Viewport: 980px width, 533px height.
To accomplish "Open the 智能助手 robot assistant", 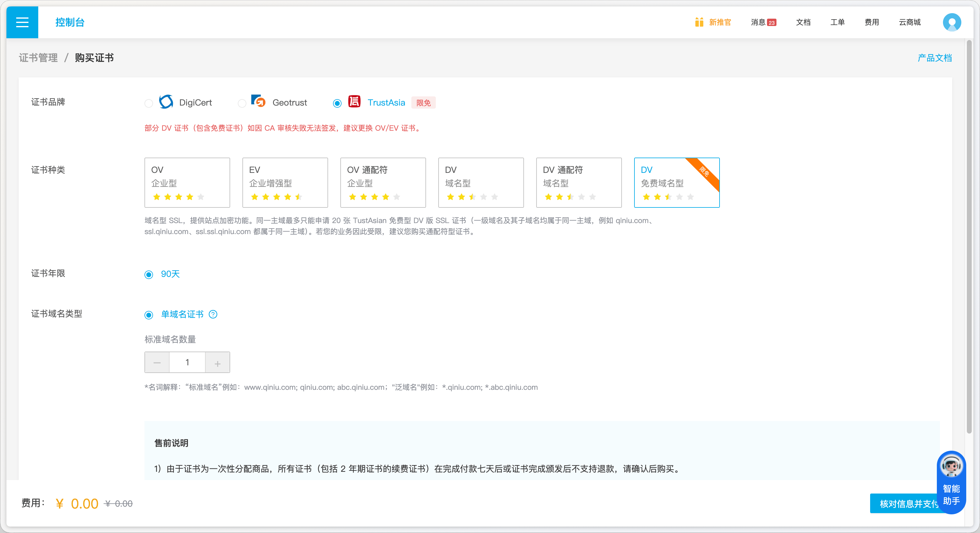I will coord(951,482).
